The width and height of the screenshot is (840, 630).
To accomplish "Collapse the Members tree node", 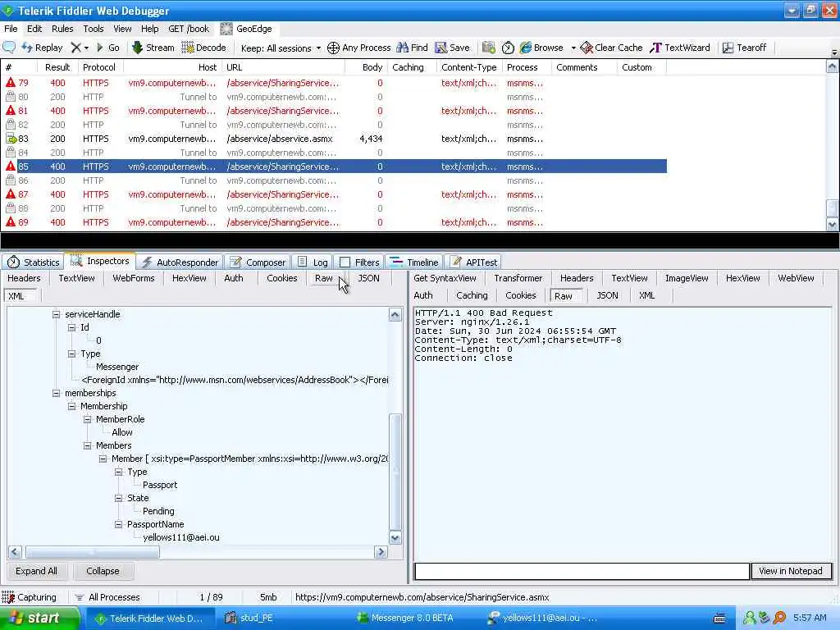I will click(87, 445).
